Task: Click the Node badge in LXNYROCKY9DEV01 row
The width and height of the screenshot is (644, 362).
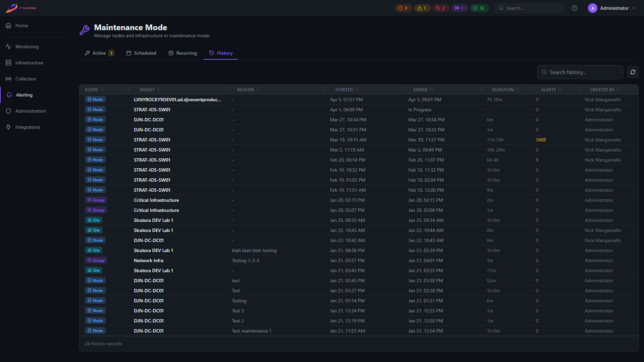Action: click(x=95, y=100)
